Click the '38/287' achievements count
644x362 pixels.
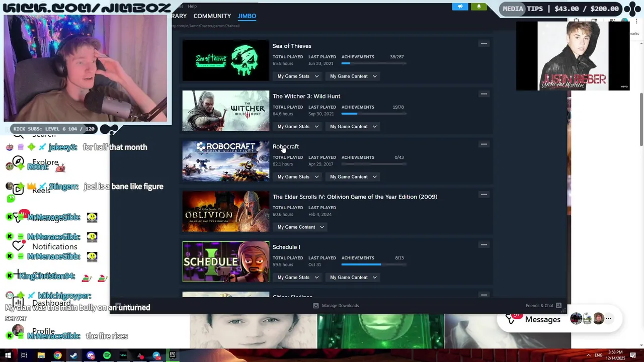(x=397, y=57)
